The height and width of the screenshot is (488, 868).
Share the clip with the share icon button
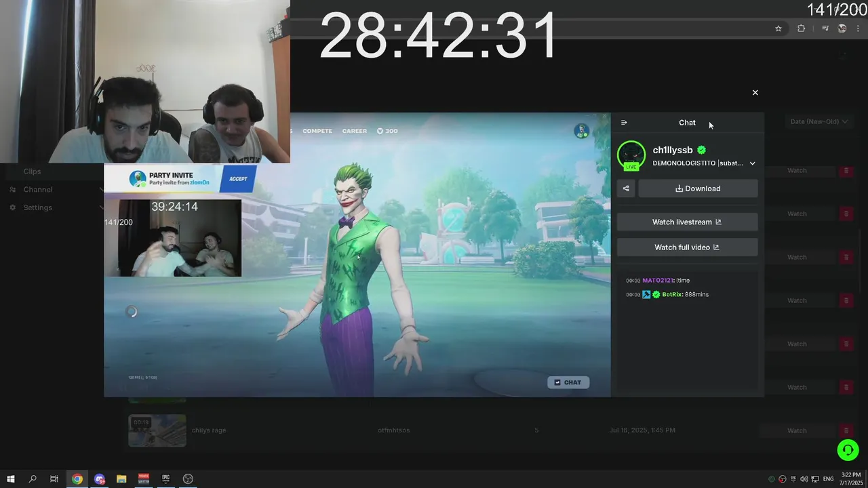(x=626, y=188)
